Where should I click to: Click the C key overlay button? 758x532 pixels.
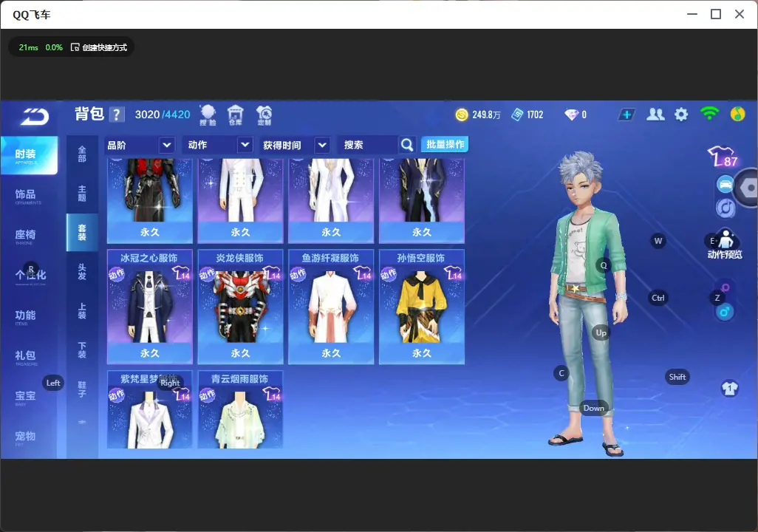pyautogui.click(x=561, y=373)
